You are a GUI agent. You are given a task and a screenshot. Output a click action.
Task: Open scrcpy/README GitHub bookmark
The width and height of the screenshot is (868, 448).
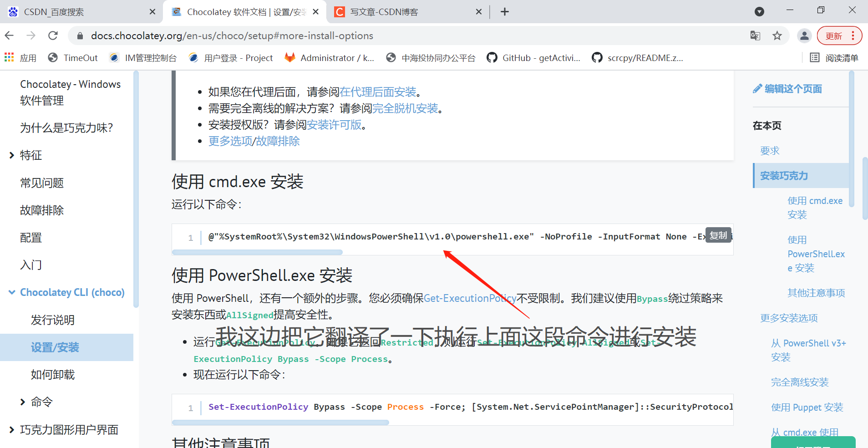(637, 58)
